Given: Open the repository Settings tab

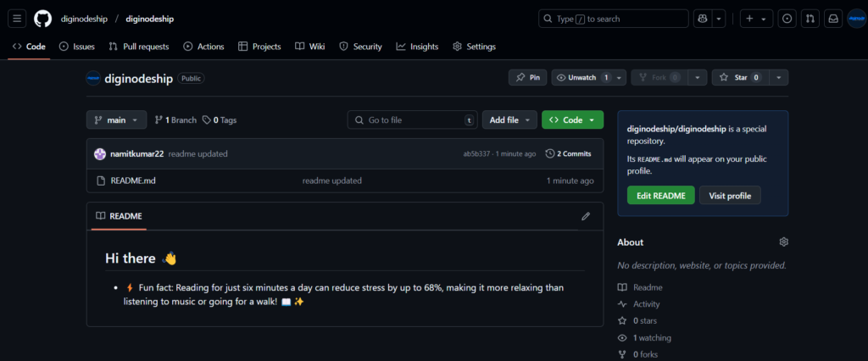Looking at the screenshot, I should (475, 47).
